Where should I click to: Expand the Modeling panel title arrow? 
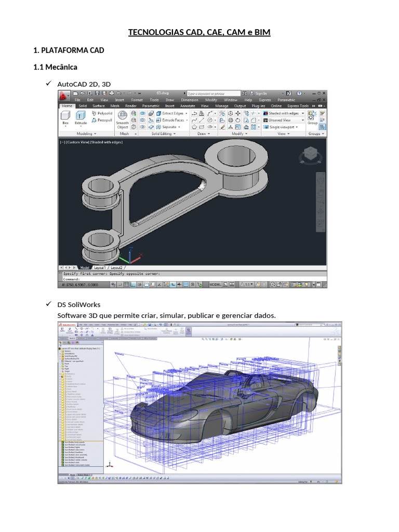(96, 134)
